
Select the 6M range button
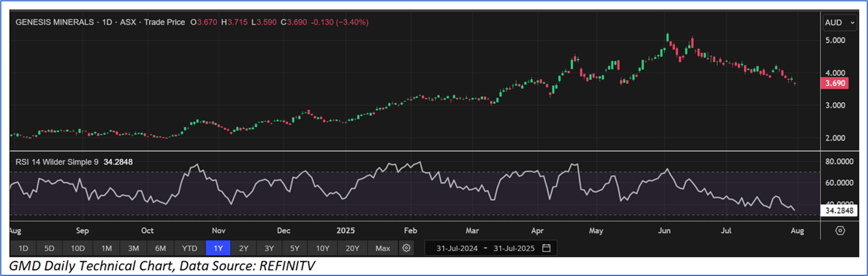pos(160,248)
